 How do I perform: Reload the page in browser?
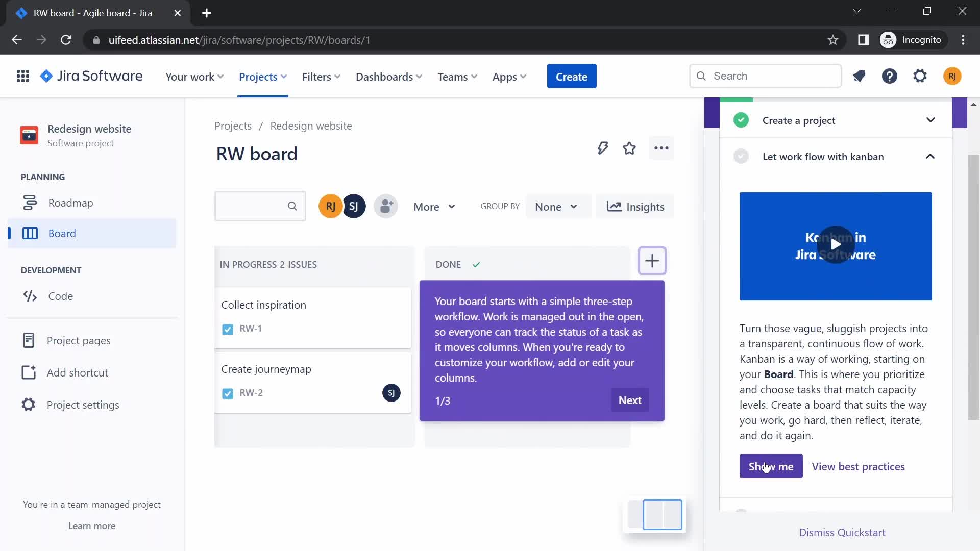pos(66,40)
